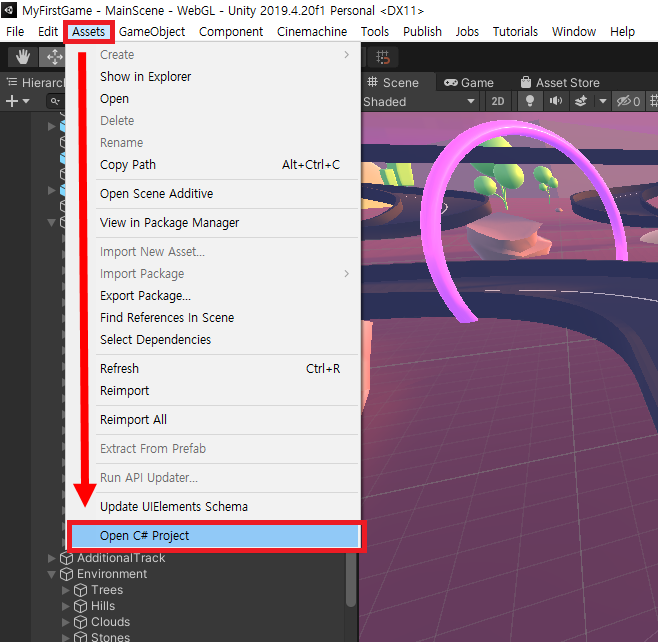This screenshot has height=642, width=658.
Task: Open the File menu
Action: pos(15,32)
